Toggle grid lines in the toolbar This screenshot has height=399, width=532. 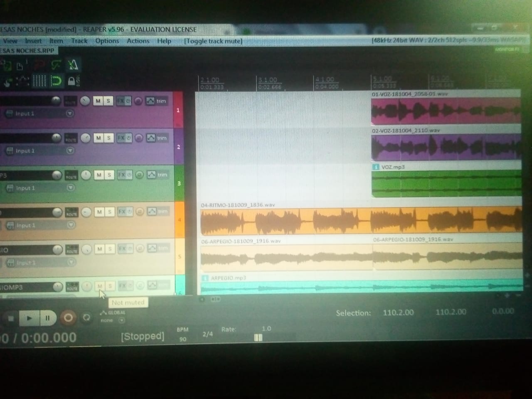point(39,81)
